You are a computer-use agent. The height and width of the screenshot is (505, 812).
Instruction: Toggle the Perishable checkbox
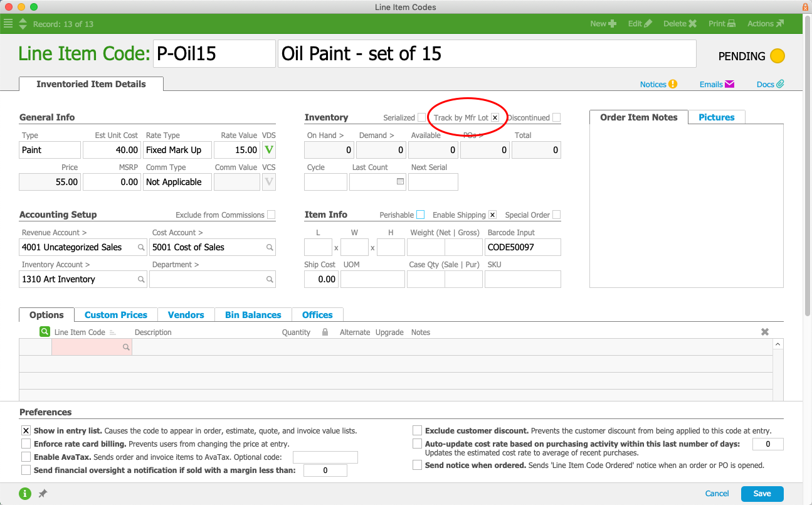(x=420, y=215)
